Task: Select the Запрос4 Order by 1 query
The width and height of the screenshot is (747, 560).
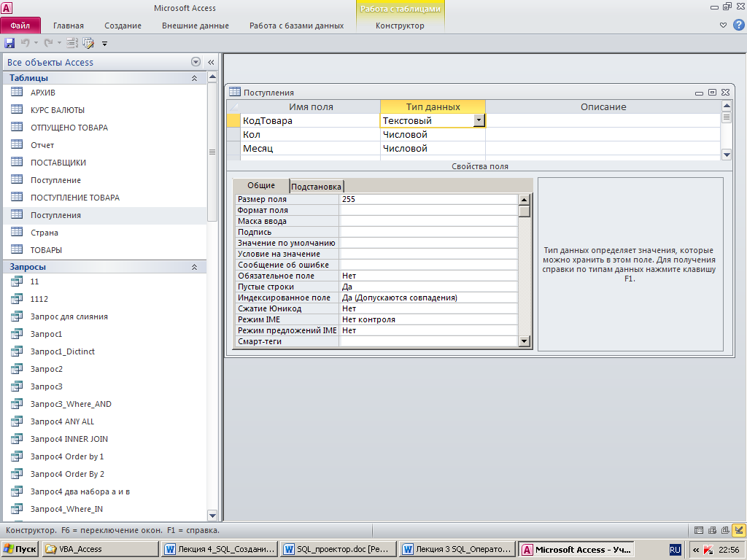Action: coord(66,456)
